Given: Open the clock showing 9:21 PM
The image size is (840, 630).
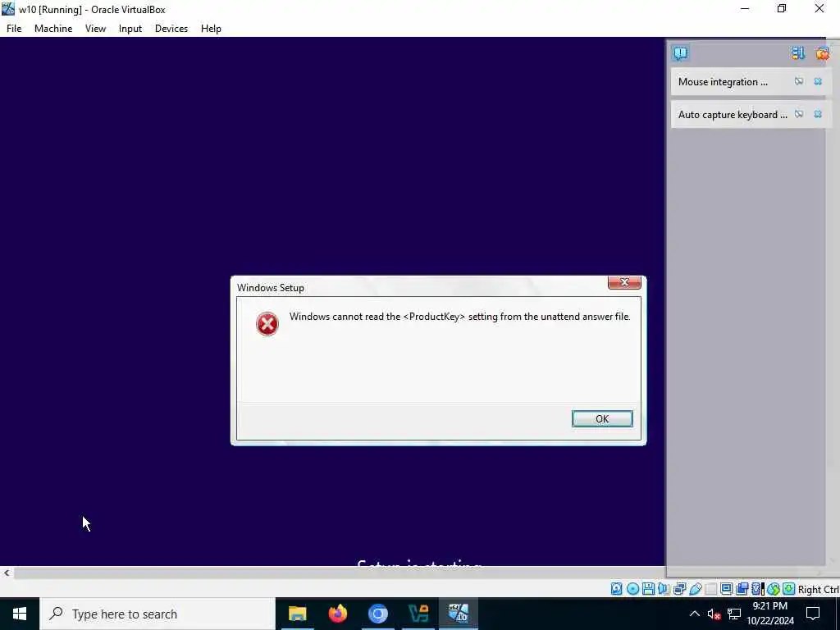Looking at the screenshot, I should click(770, 614).
